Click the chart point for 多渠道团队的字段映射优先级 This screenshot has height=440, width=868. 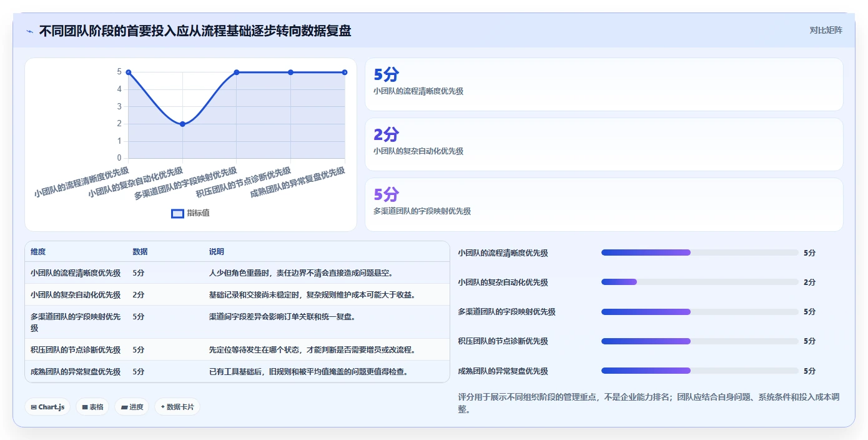point(237,72)
